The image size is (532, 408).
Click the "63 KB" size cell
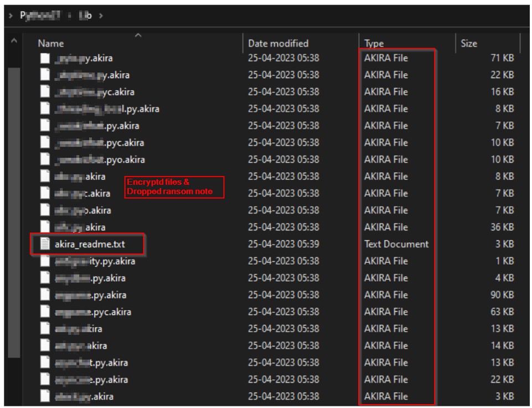(x=502, y=312)
